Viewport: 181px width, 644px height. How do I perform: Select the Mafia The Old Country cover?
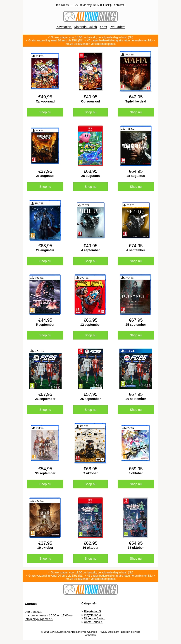point(136,71)
